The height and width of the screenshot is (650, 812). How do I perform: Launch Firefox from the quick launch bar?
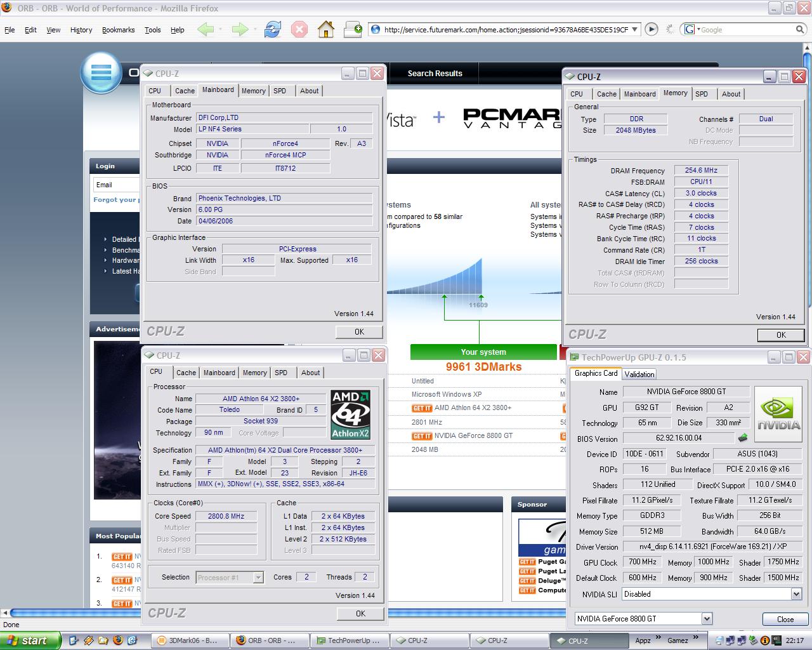[118, 640]
